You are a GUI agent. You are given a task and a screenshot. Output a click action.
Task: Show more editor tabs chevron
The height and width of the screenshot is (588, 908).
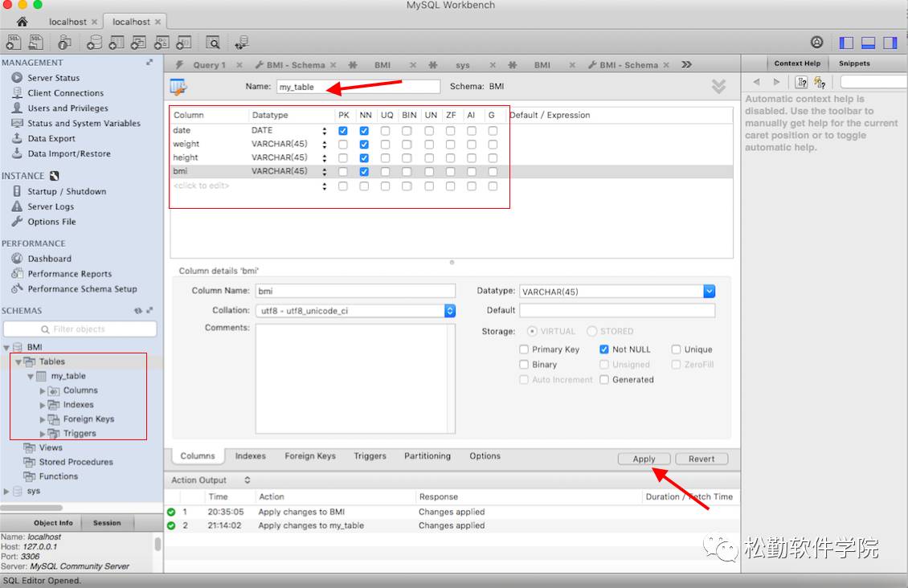click(x=686, y=64)
